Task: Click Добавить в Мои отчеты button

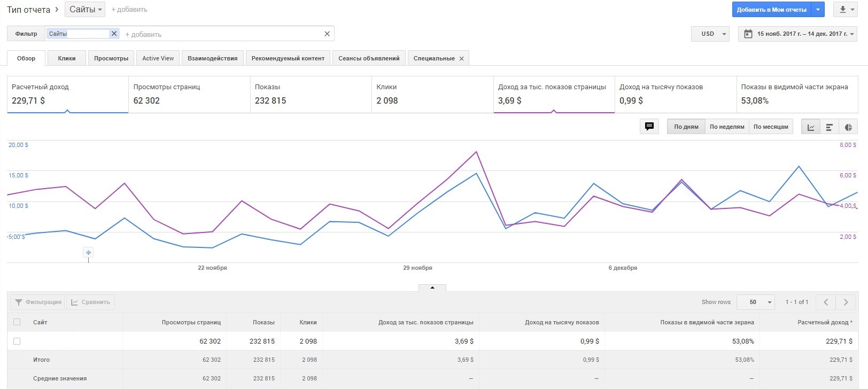Action: click(x=771, y=10)
